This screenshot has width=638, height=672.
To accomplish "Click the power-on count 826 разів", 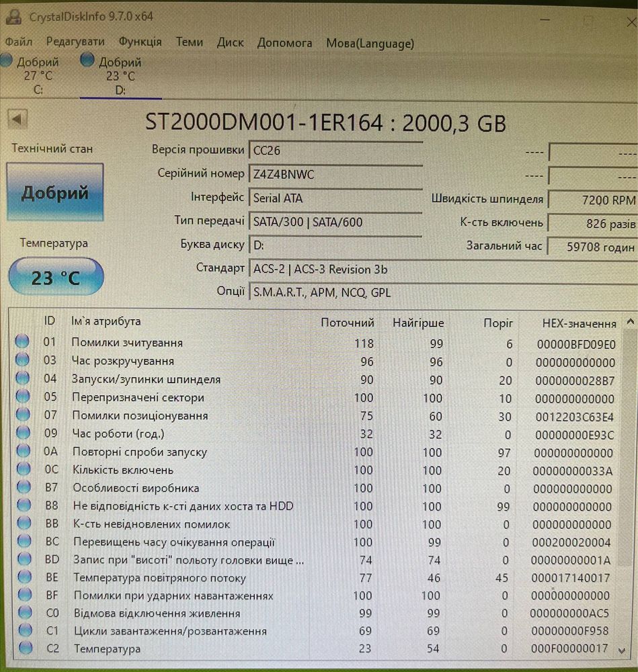I will (x=593, y=224).
